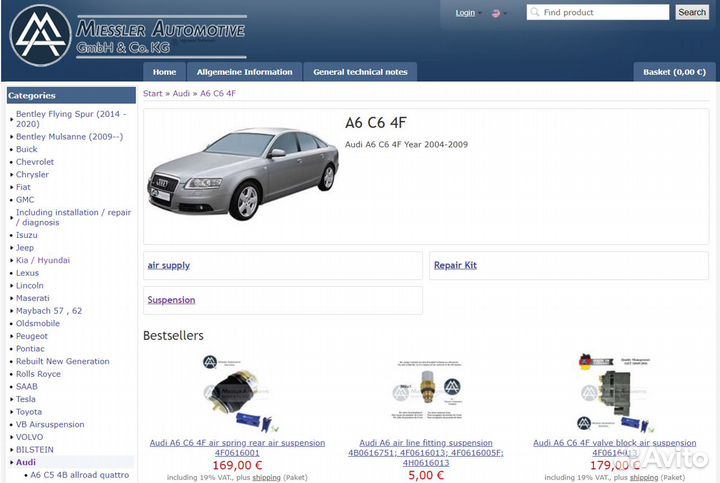This screenshot has height=483, width=720.
Task: Select the Fiat category
Action: 23,187
